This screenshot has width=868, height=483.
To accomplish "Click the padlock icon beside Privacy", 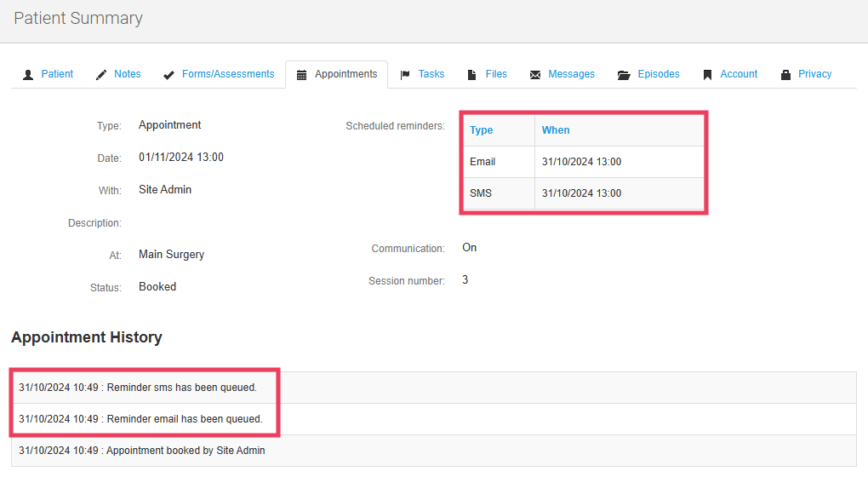I will 785,75.
